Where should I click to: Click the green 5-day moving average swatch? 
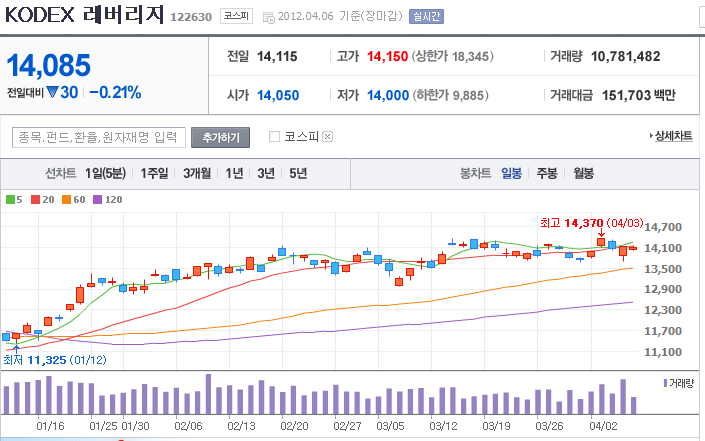[x=10, y=199]
